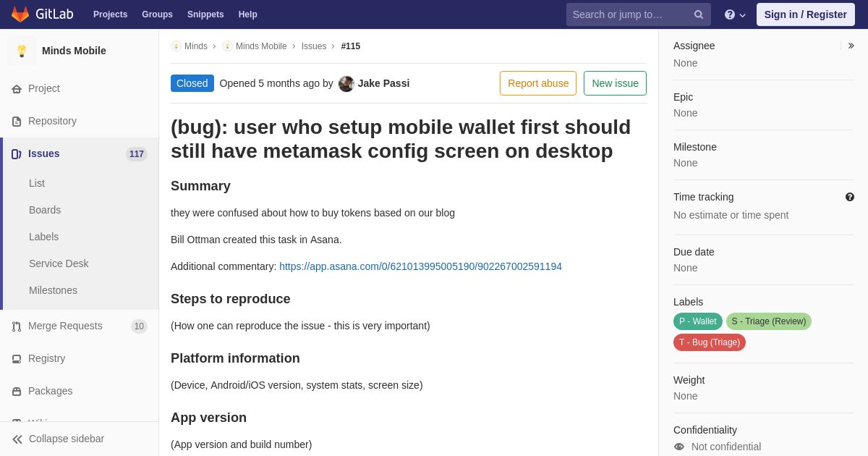This screenshot has width=868, height=456.
Task: Click the Closed status badge
Action: (192, 83)
